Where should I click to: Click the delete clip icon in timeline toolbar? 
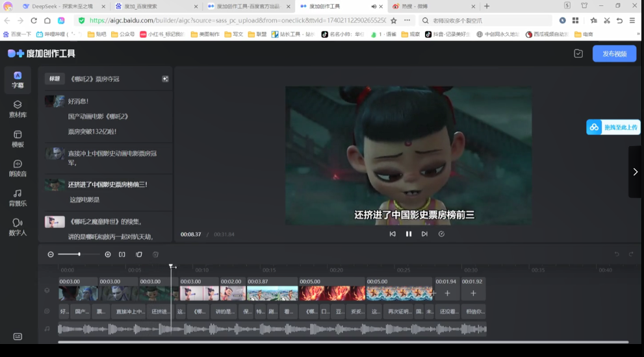click(x=156, y=254)
